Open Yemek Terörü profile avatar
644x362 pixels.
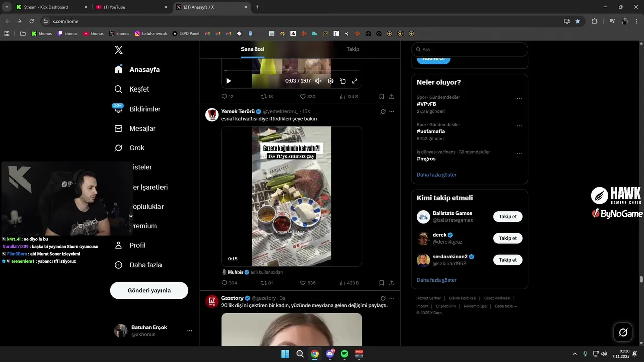[x=212, y=115]
